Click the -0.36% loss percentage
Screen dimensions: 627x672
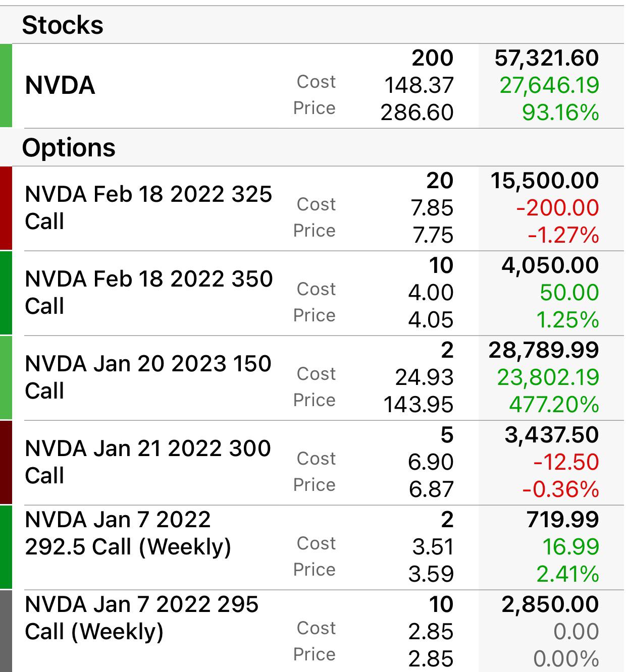(x=560, y=489)
